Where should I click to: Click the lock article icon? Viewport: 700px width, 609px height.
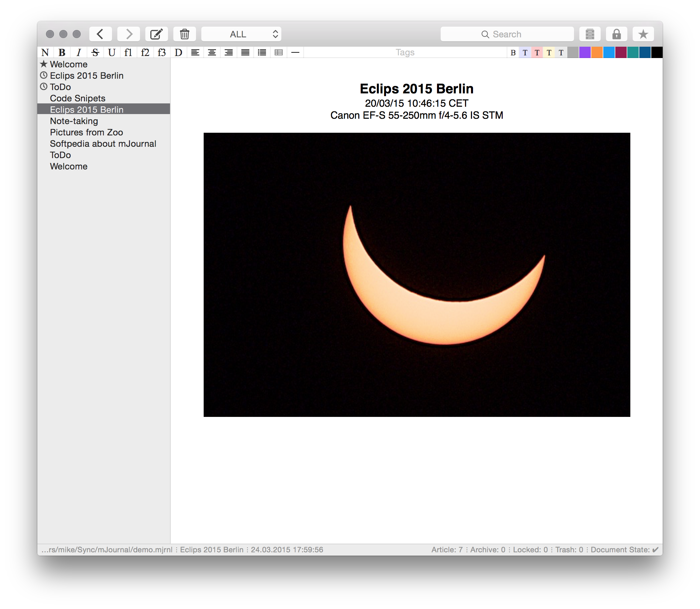pyautogui.click(x=616, y=34)
